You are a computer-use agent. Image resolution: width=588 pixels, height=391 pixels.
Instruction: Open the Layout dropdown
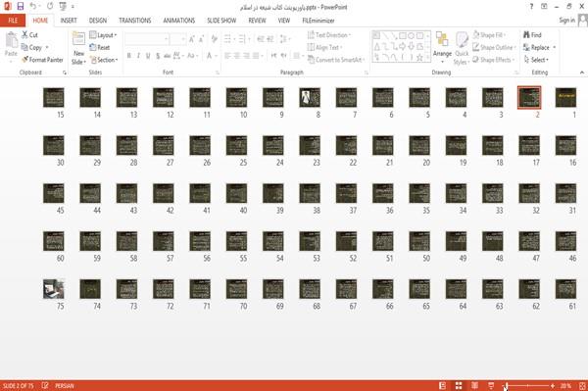pyautogui.click(x=103, y=35)
